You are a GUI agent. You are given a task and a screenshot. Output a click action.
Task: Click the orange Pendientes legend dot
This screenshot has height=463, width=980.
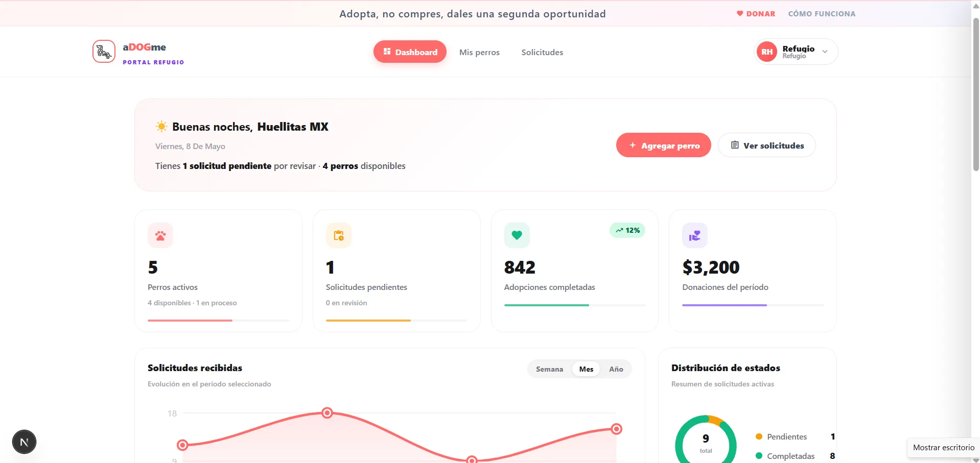[x=759, y=436]
